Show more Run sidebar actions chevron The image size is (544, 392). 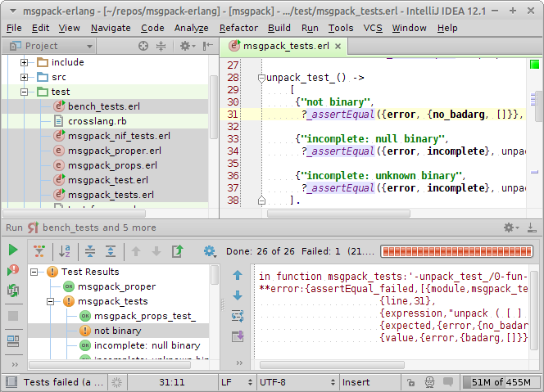(15, 364)
